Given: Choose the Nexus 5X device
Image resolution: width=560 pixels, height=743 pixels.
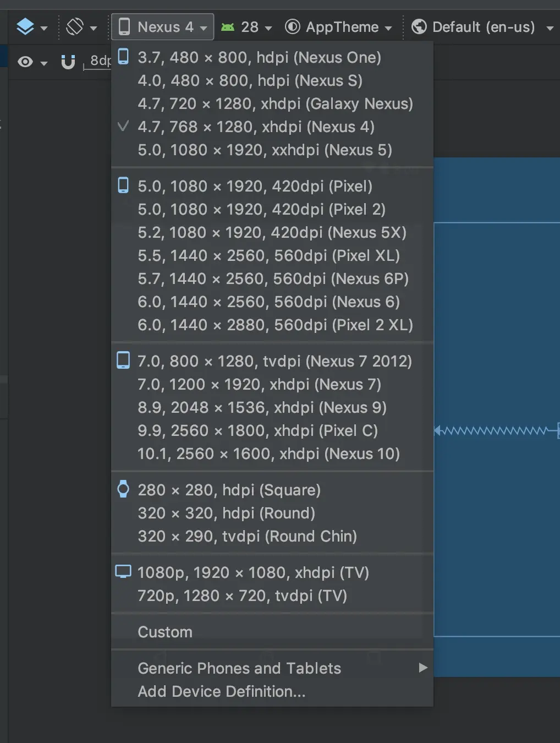Looking at the screenshot, I should tap(272, 232).
